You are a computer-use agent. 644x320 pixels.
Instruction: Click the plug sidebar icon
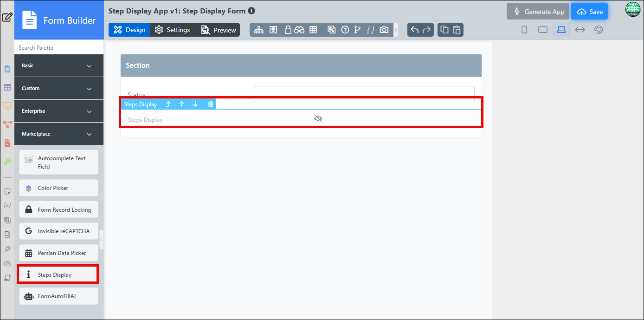click(x=7, y=249)
